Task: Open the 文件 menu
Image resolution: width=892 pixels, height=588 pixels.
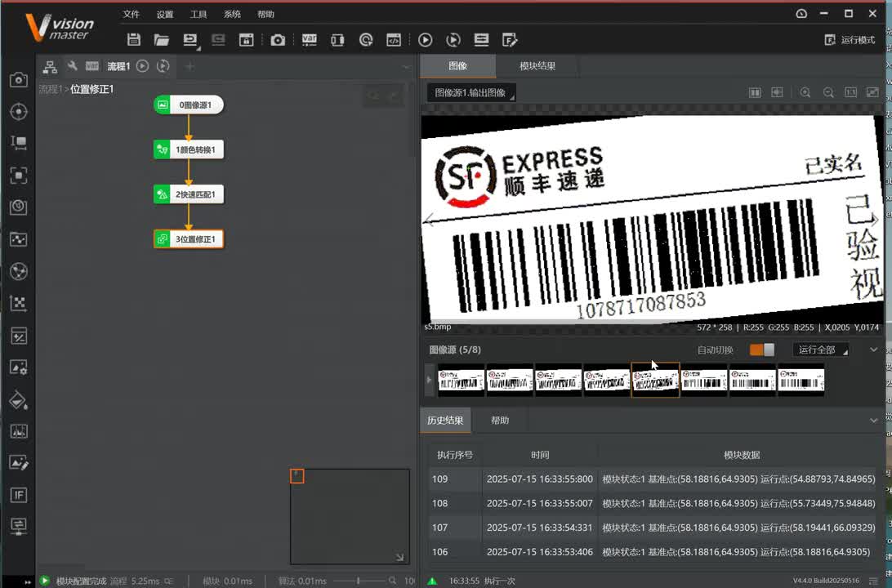Action: pos(131,14)
